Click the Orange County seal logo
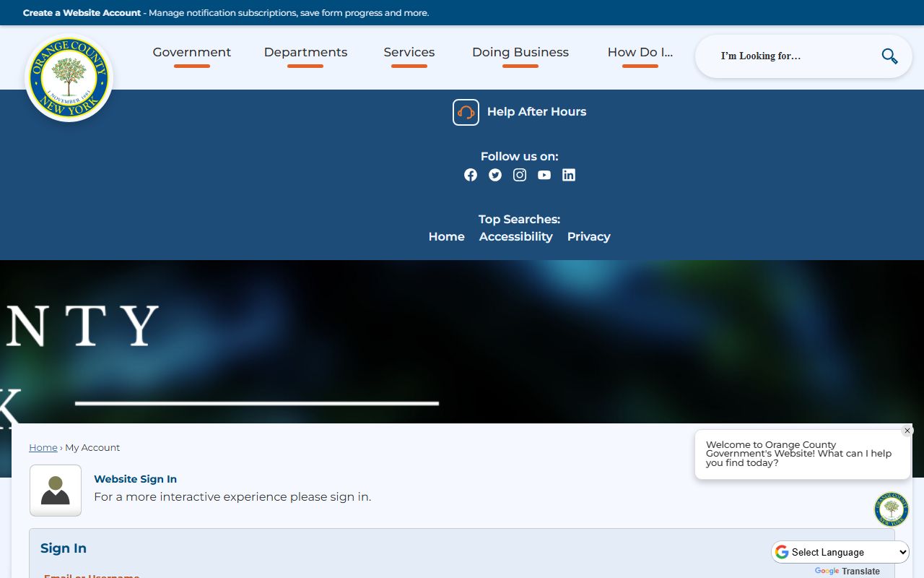The height and width of the screenshot is (578, 924). coord(69,78)
